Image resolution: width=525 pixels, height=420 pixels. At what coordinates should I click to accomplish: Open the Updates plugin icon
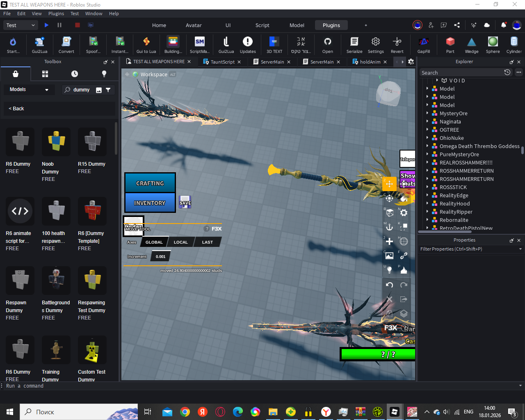point(248,45)
